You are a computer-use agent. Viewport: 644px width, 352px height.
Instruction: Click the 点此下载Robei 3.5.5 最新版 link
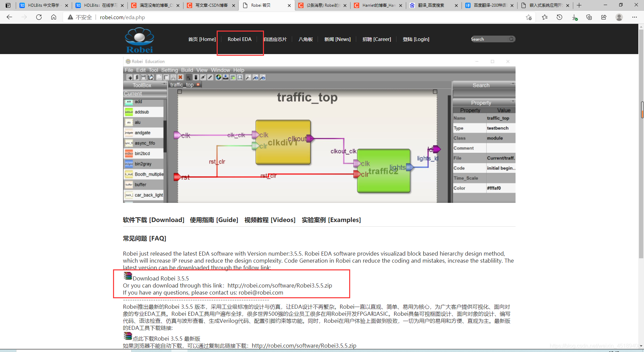tap(166, 339)
